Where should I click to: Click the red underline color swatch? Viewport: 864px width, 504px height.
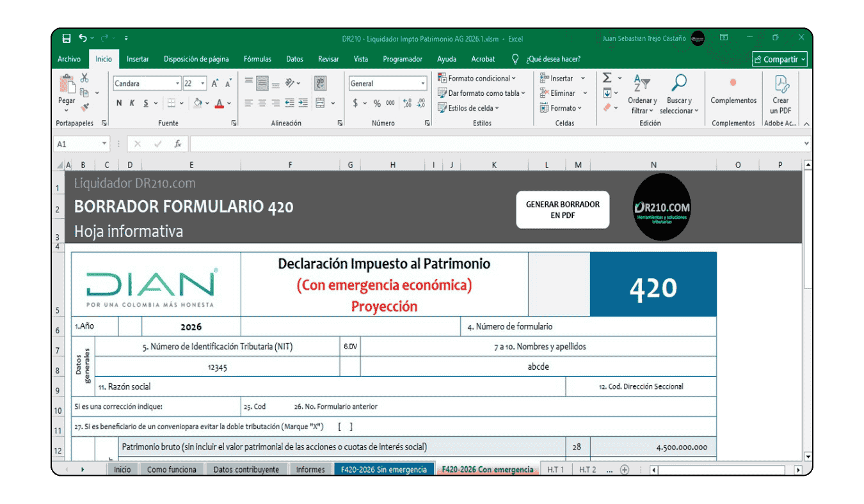click(220, 107)
